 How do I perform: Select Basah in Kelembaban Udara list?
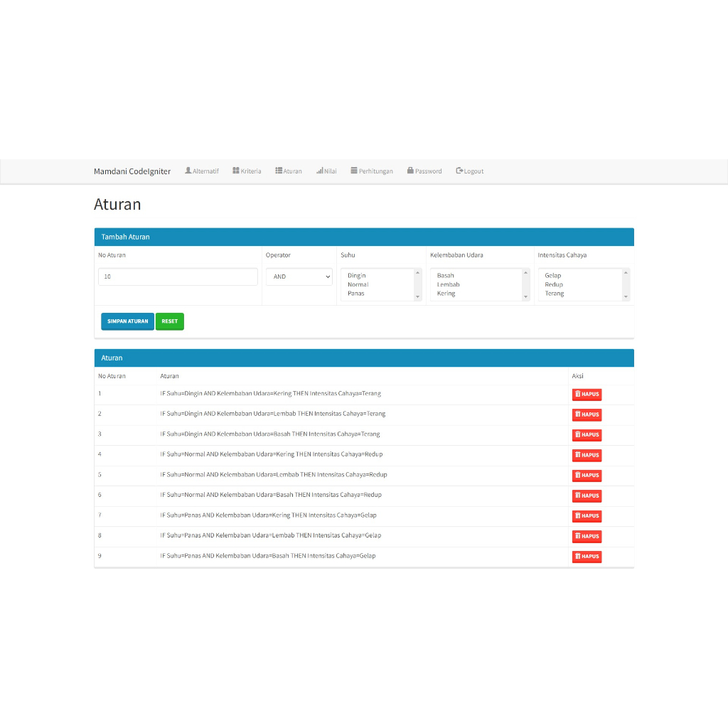[445, 275]
